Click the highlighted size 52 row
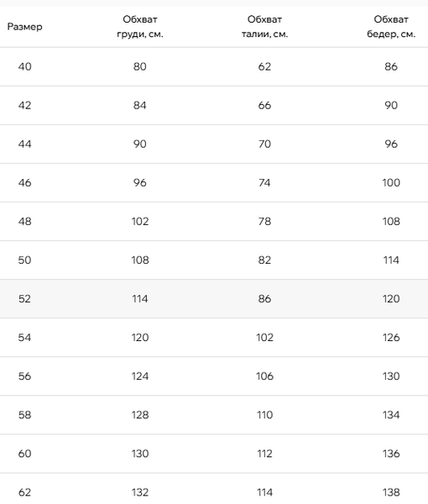The width and height of the screenshot is (428, 504). 214,299
